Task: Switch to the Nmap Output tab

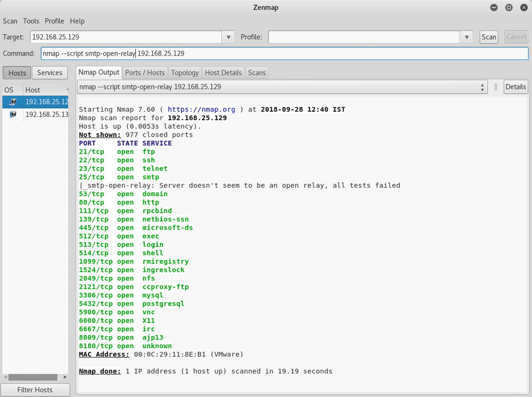Action: 99,72
